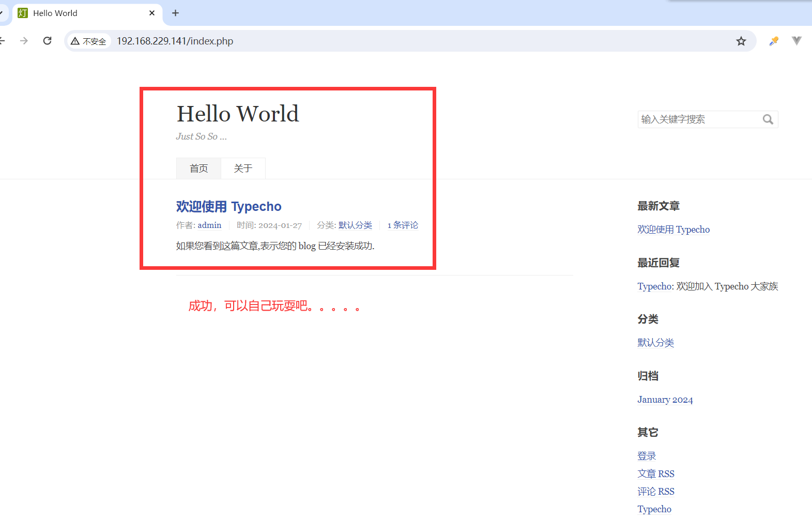Screen dimensions: 812x519
Task: Open the 文章 RSS feed link
Action: (x=656, y=474)
